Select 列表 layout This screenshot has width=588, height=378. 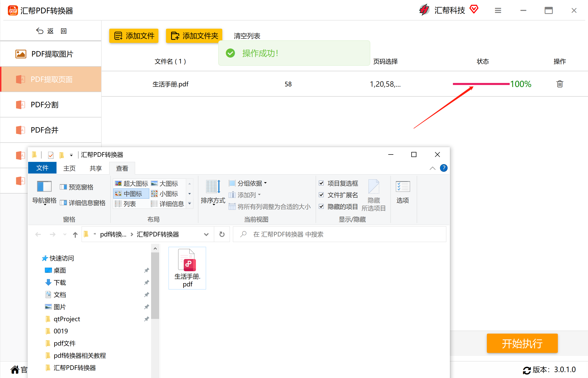coord(125,204)
